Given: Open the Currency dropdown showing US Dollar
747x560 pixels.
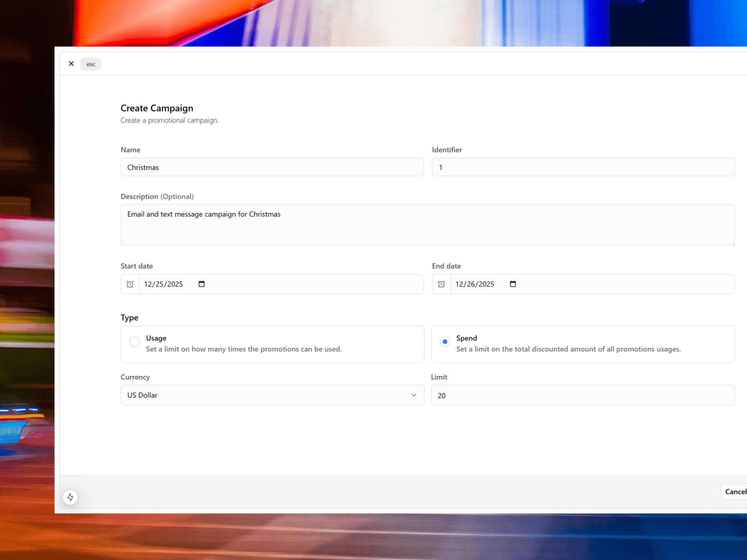Looking at the screenshot, I should point(272,395).
